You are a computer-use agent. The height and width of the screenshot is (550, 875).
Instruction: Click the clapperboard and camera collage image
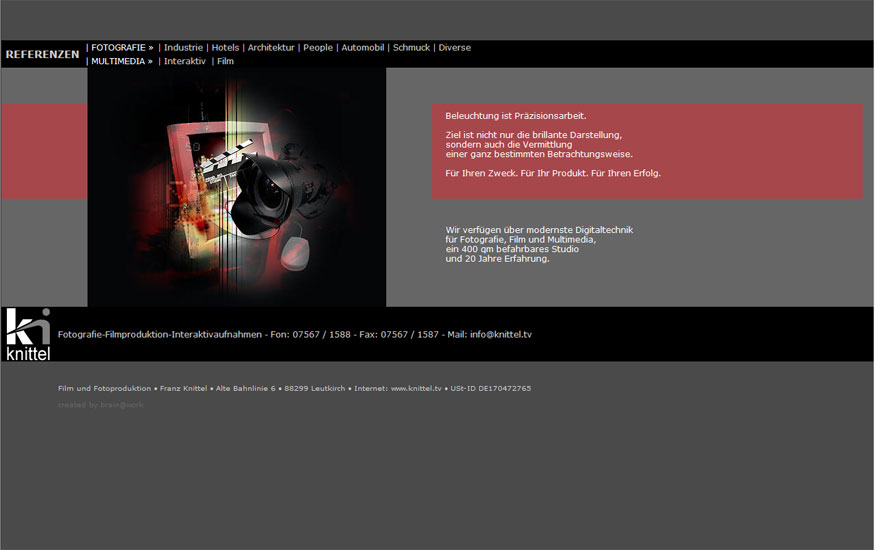click(x=236, y=187)
